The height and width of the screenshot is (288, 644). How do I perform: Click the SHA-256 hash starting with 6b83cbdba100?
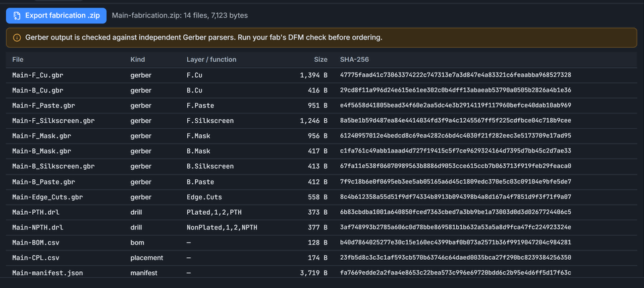point(455,212)
